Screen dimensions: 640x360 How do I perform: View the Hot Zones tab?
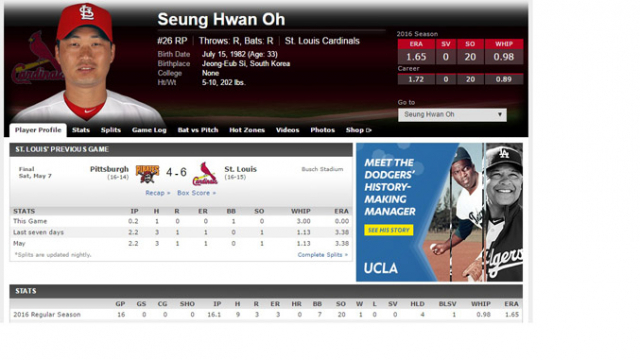pyautogui.click(x=247, y=130)
